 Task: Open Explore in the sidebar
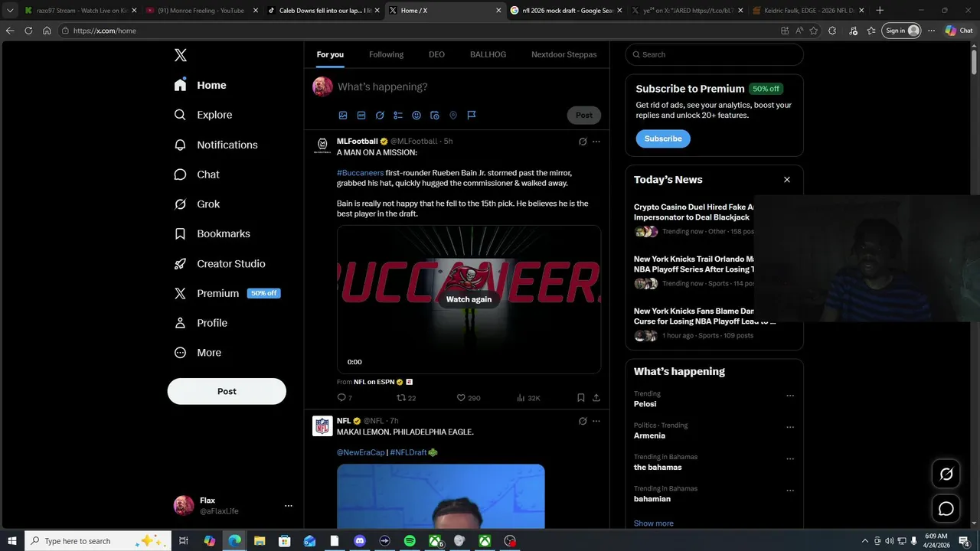[203, 115]
